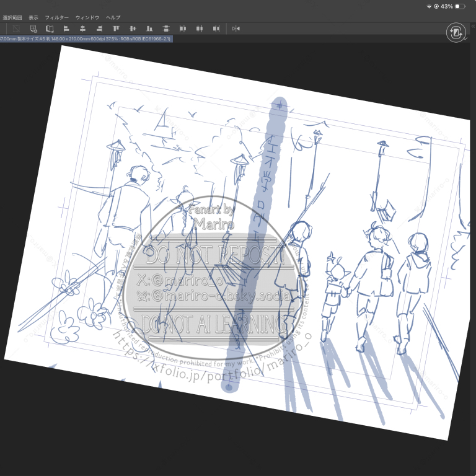Open the フィルター menu
476x476 pixels.
tap(56, 17)
